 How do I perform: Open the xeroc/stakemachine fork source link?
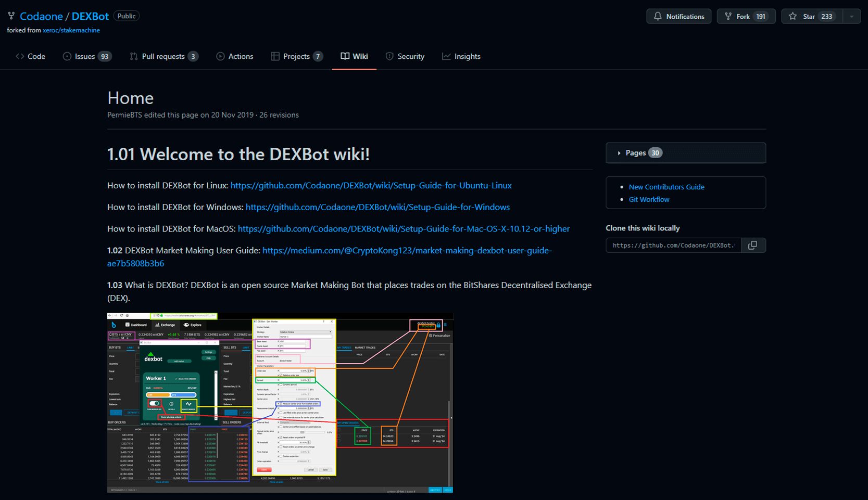[71, 30]
